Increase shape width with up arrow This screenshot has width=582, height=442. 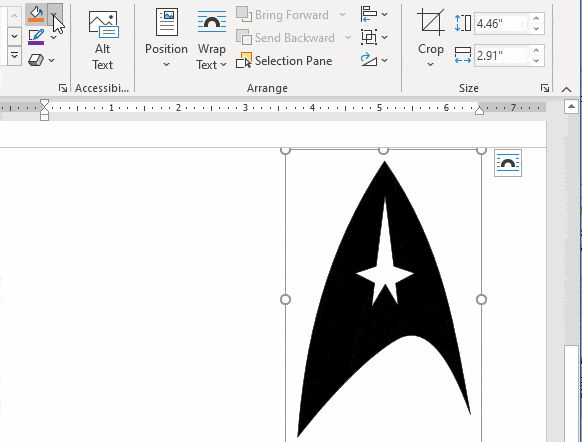click(x=536, y=51)
